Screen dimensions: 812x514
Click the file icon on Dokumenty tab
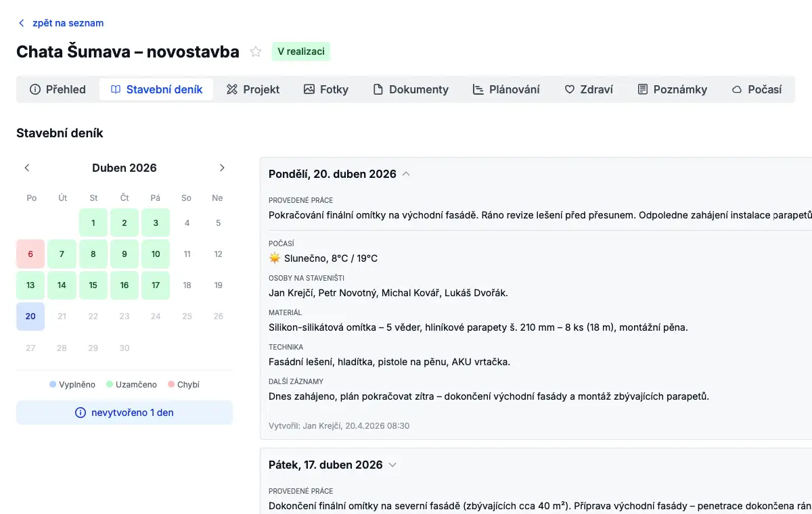(x=378, y=89)
